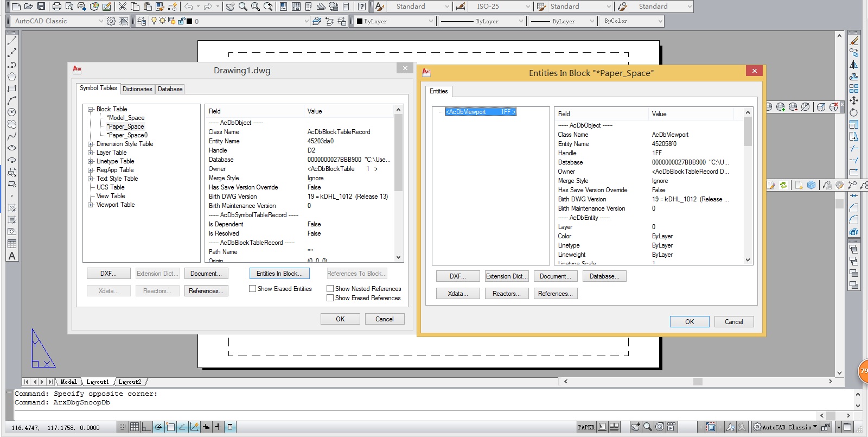Select the Symbol Tables tab
Image resolution: width=868 pixels, height=437 pixels.
point(98,88)
